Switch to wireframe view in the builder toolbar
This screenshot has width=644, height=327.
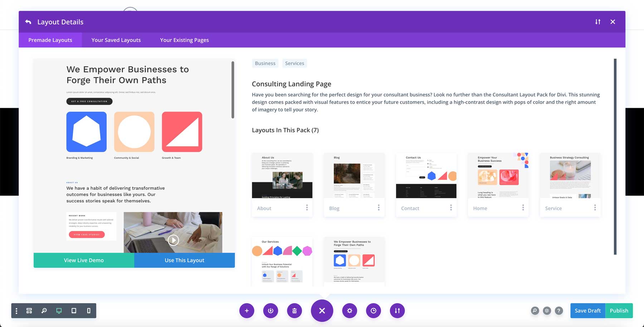tap(29, 311)
